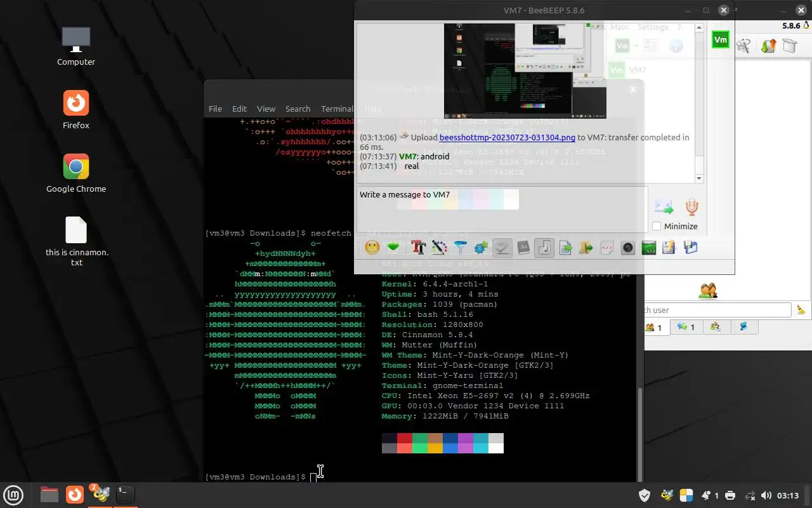
Task: Change chat font with the TT icon
Action: coord(418,248)
